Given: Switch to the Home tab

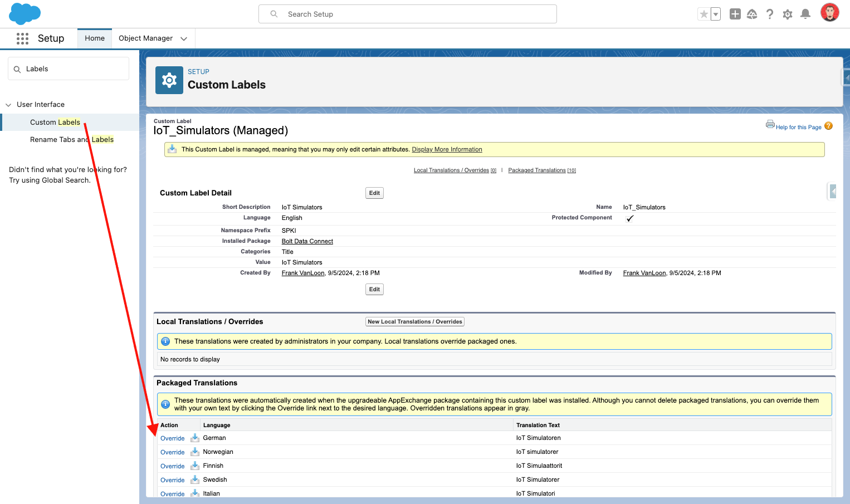Looking at the screenshot, I should (x=95, y=38).
